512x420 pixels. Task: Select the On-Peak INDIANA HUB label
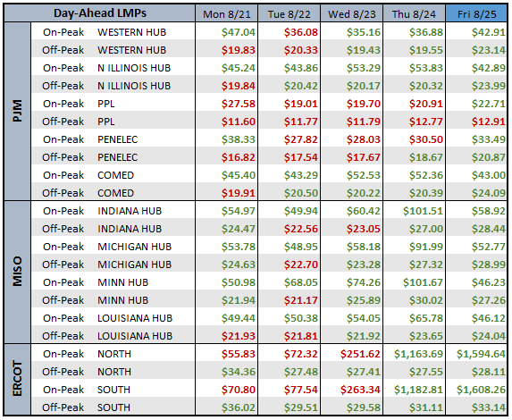102,211
